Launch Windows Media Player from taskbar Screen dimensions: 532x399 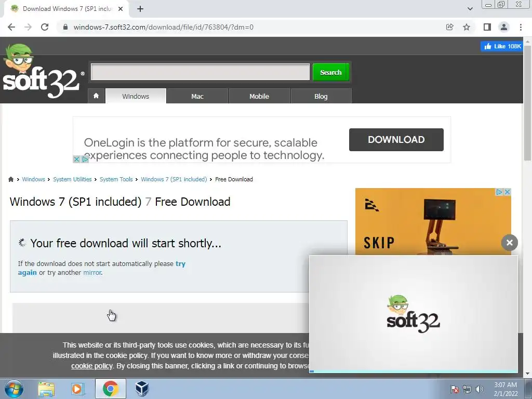tap(77, 389)
